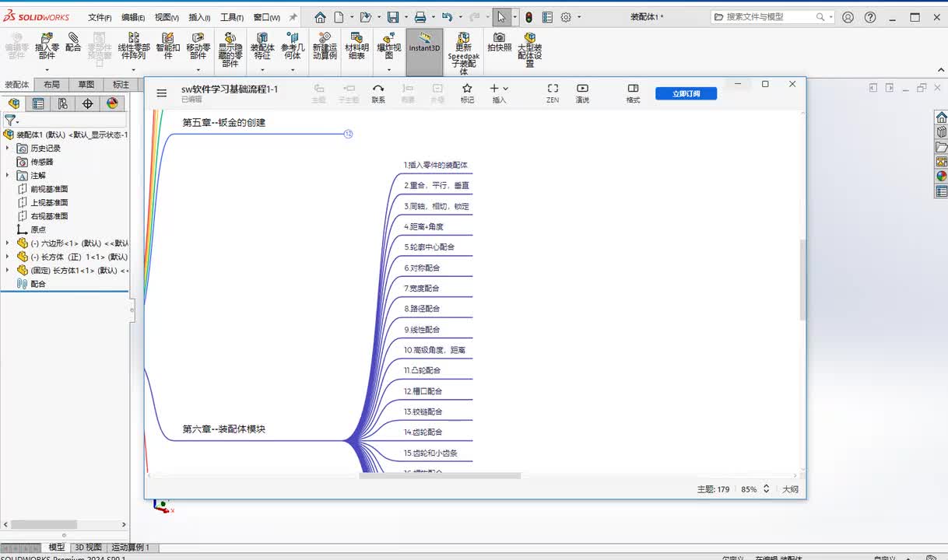Click the SolidWorks home icon
The height and width of the screenshot is (560, 948).
pyautogui.click(x=320, y=17)
